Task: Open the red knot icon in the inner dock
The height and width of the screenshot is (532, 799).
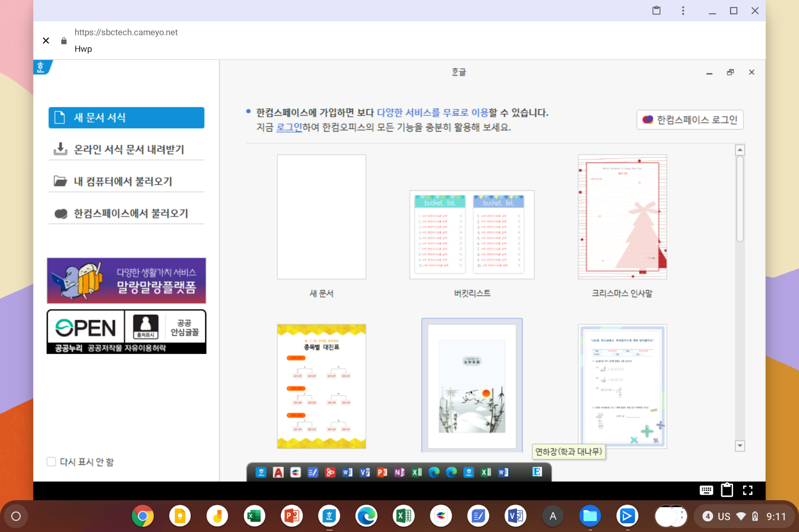Action: click(330, 472)
